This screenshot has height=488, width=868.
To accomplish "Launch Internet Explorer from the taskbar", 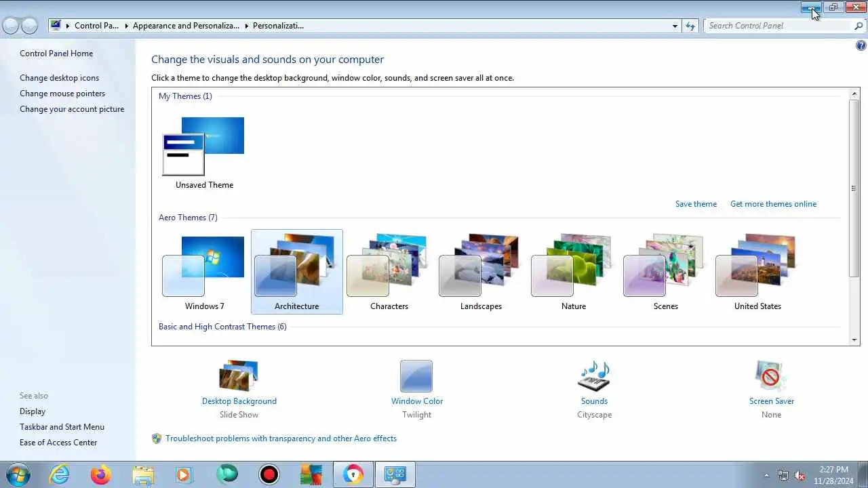I will pos(60,474).
